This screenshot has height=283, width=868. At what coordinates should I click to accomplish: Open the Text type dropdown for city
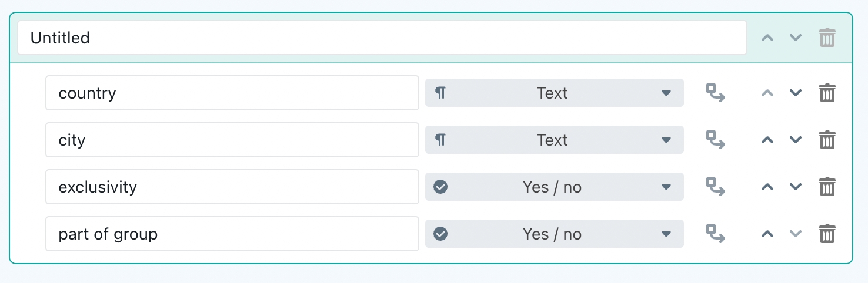point(555,140)
